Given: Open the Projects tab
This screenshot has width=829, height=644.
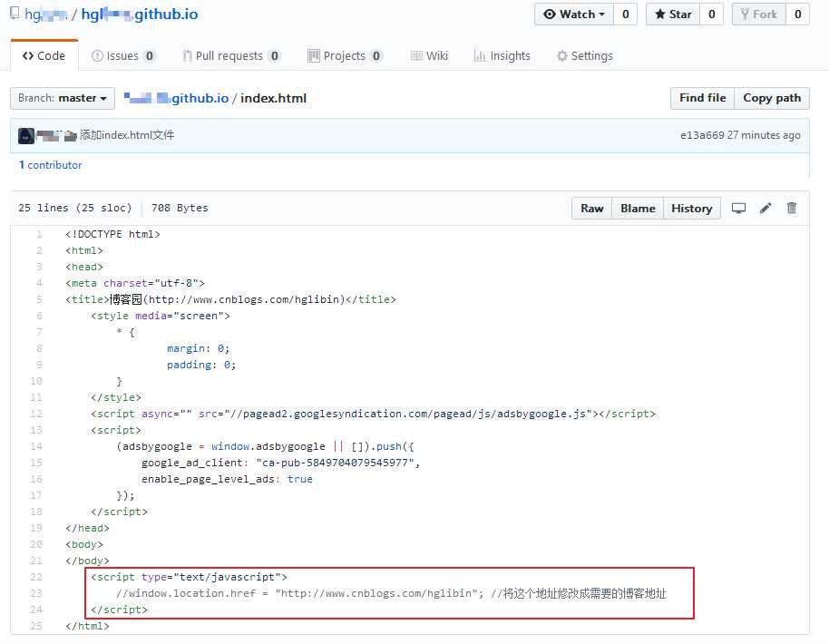Looking at the screenshot, I should 345,55.
